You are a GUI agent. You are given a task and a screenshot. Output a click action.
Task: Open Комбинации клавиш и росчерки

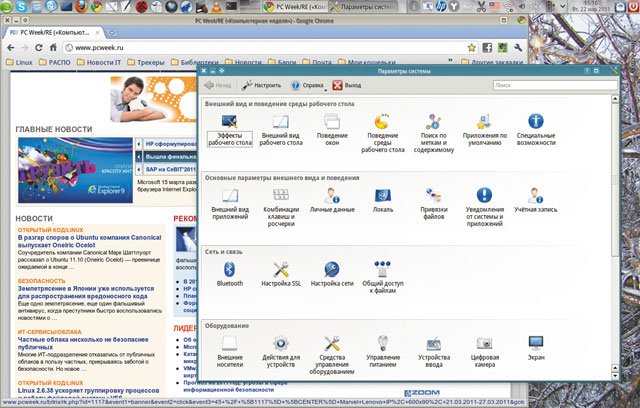click(x=281, y=208)
